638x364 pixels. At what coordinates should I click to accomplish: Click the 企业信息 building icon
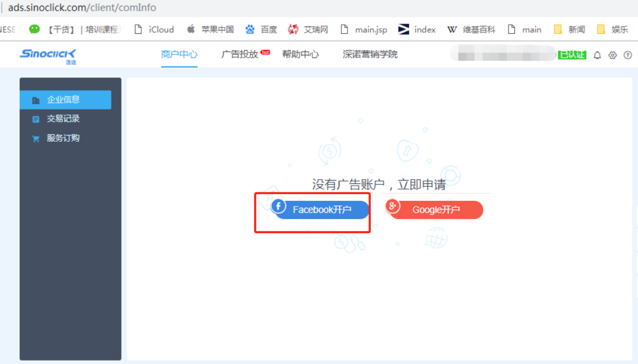coord(36,100)
